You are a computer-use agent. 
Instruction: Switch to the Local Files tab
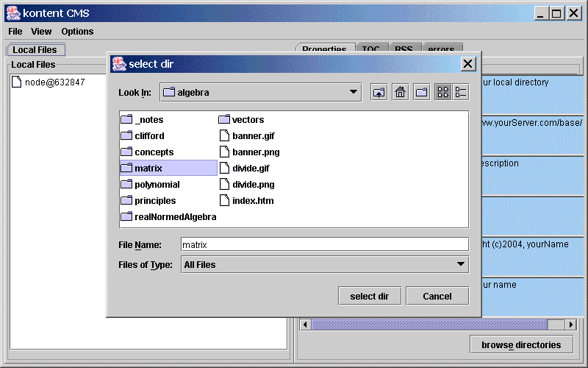pos(35,50)
